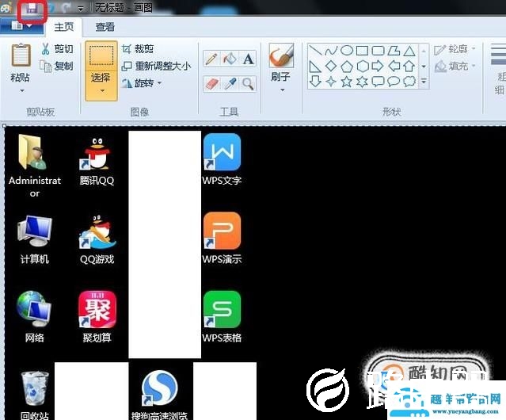The height and width of the screenshot is (420, 506).
Task: Select the four-point star shape
Action: 331,82
